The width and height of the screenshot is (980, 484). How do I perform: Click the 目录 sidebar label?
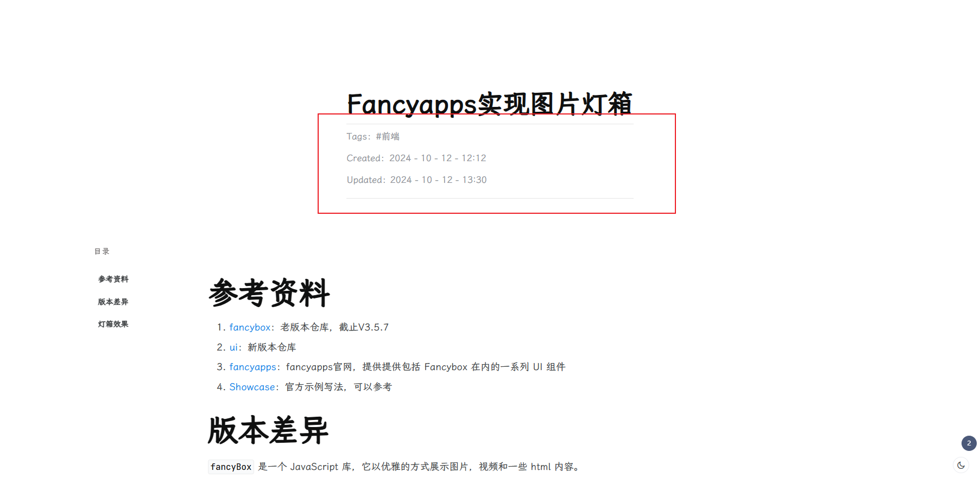click(102, 251)
